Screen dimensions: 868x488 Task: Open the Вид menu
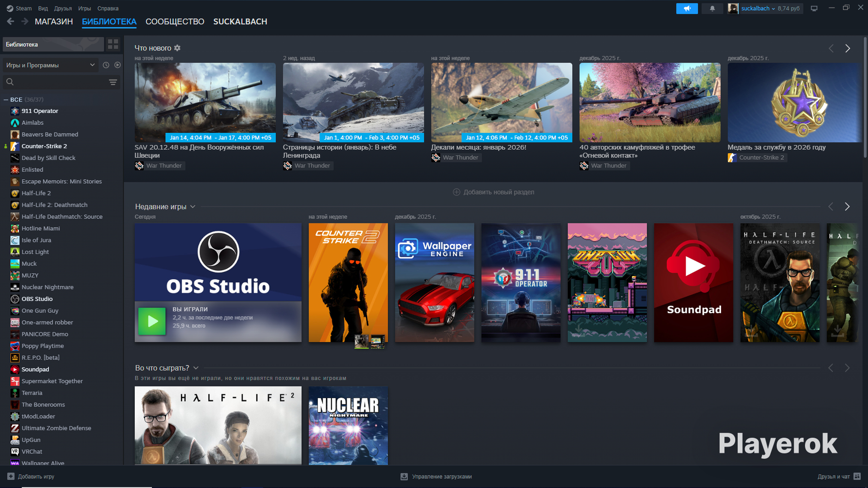[x=43, y=8]
